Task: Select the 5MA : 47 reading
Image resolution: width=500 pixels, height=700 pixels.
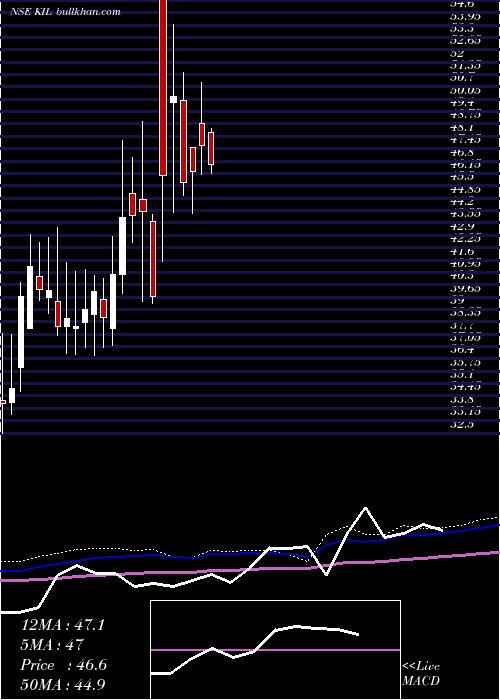Action: click(x=52, y=645)
